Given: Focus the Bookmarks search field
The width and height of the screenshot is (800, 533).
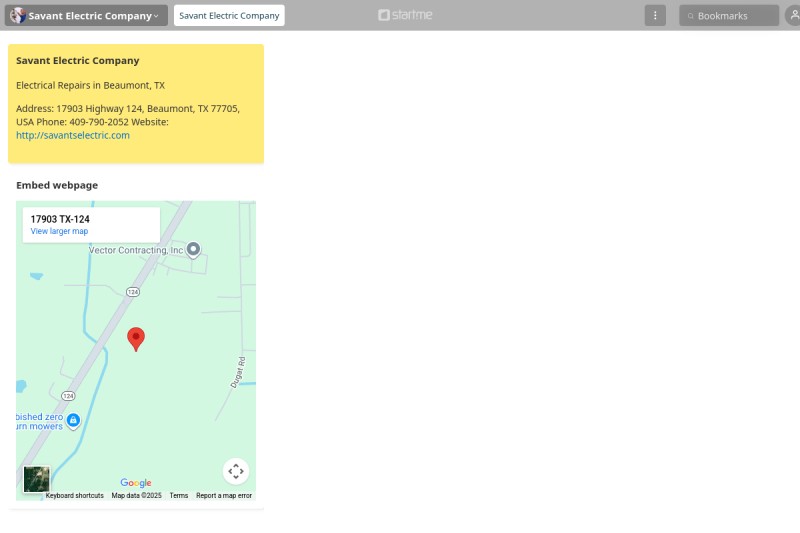Looking at the screenshot, I should click(x=729, y=15).
